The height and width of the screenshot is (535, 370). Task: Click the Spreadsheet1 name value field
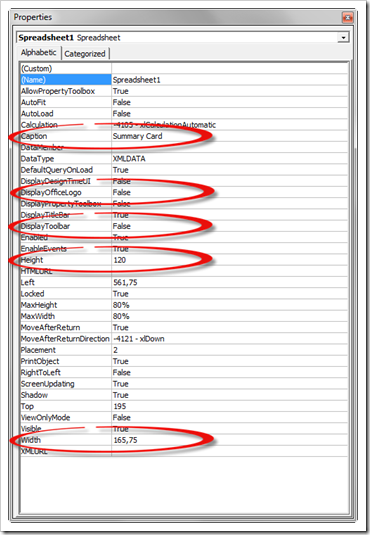coord(230,80)
